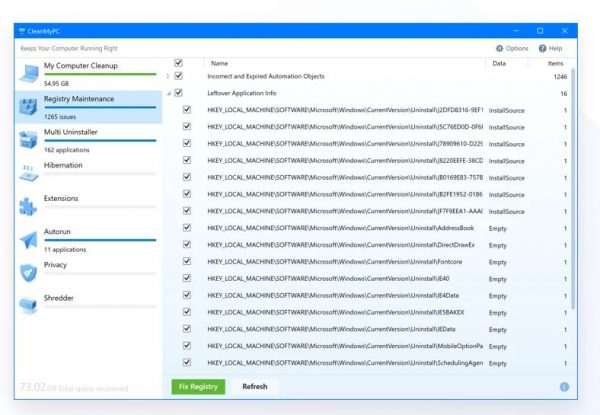600x415 pixels.
Task: Click the Options gear icon
Action: point(499,49)
